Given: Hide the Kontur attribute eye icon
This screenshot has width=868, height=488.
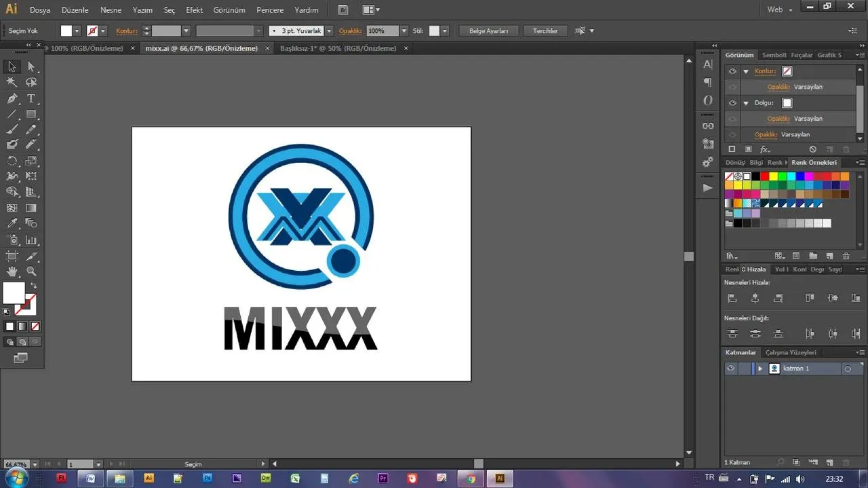Looking at the screenshot, I should click(732, 71).
